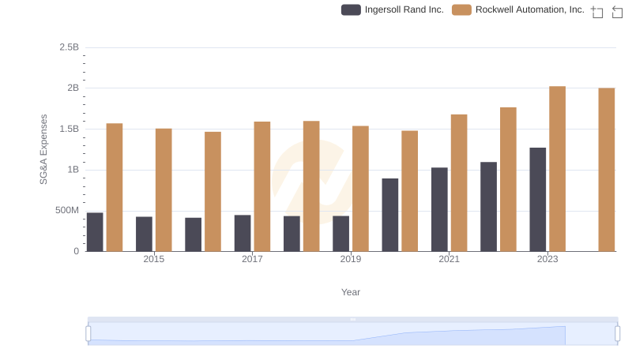Screen dimensions: 632x364
Task: Click the 2015 x-axis label
Action: click(153, 259)
